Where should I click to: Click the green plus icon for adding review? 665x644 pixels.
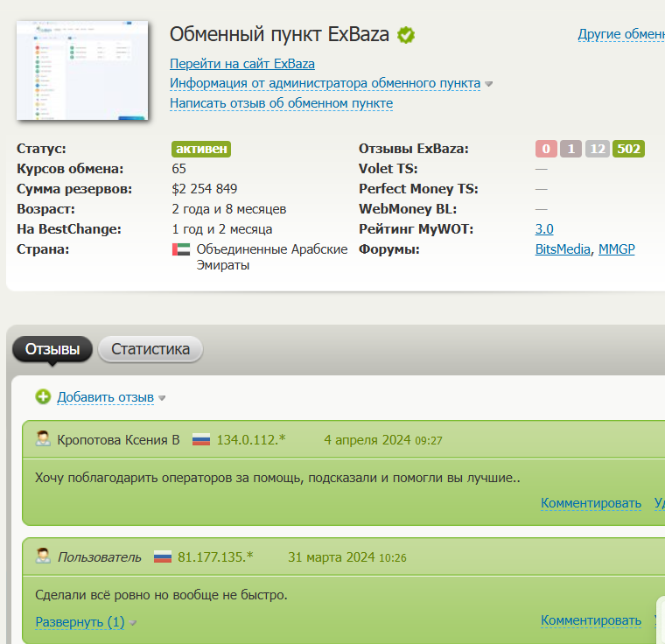tap(43, 397)
